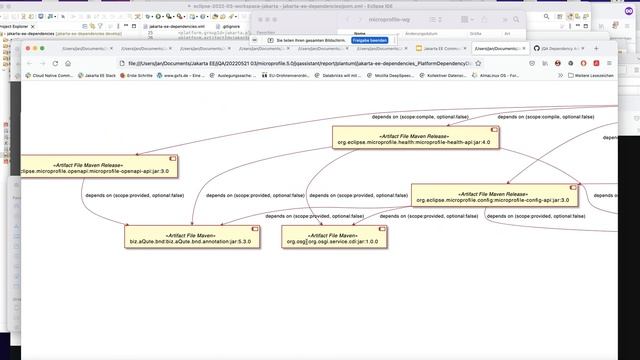Open the Erste Schritte bookmark
The image size is (640, 360).
point(136,76)
